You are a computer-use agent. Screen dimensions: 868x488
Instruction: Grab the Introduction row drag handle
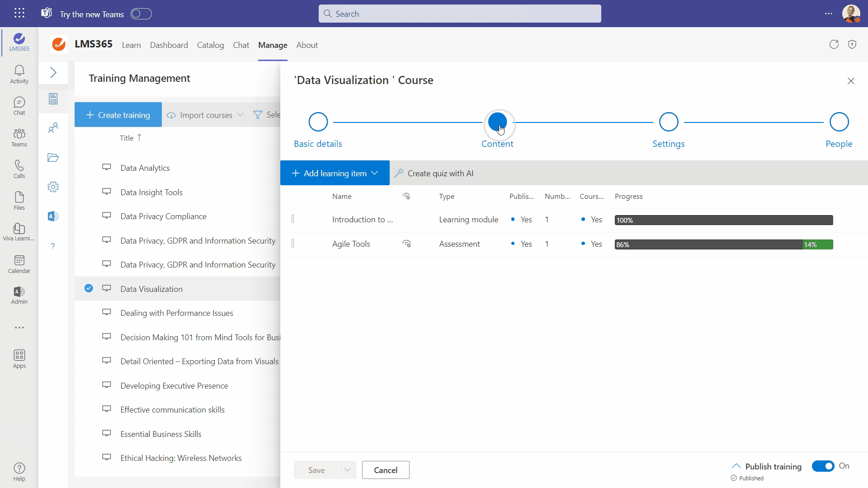(x=292, y=219)
